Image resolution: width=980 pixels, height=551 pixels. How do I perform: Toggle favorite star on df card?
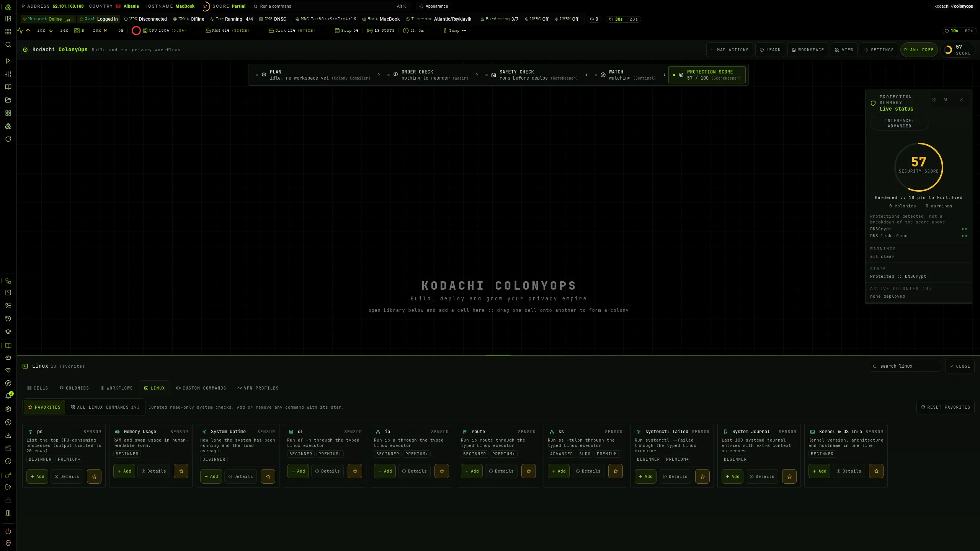[x=355, y=471]
